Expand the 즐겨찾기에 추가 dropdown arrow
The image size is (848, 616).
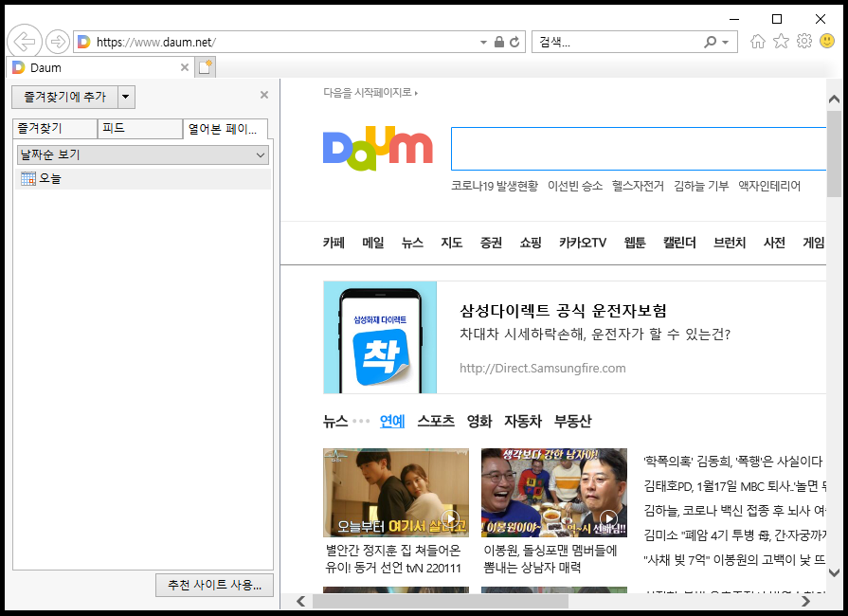[126, 98]
